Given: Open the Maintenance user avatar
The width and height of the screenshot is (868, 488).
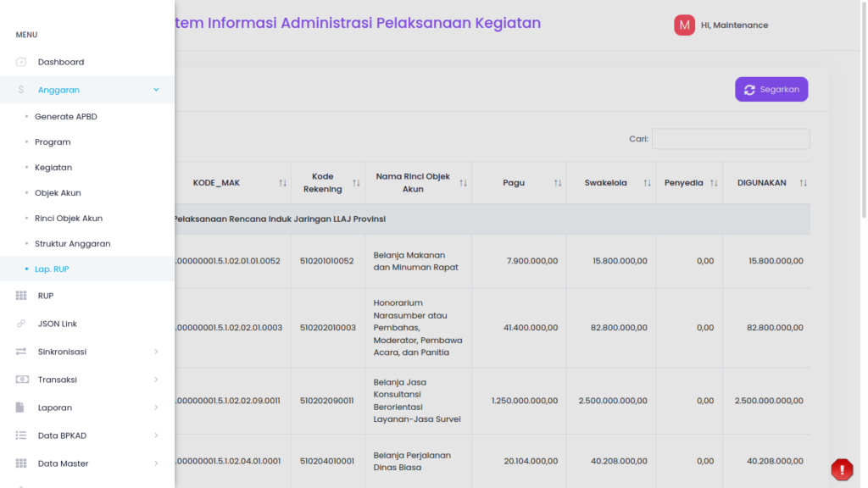Looking at the screenshot, I should 684,25.
